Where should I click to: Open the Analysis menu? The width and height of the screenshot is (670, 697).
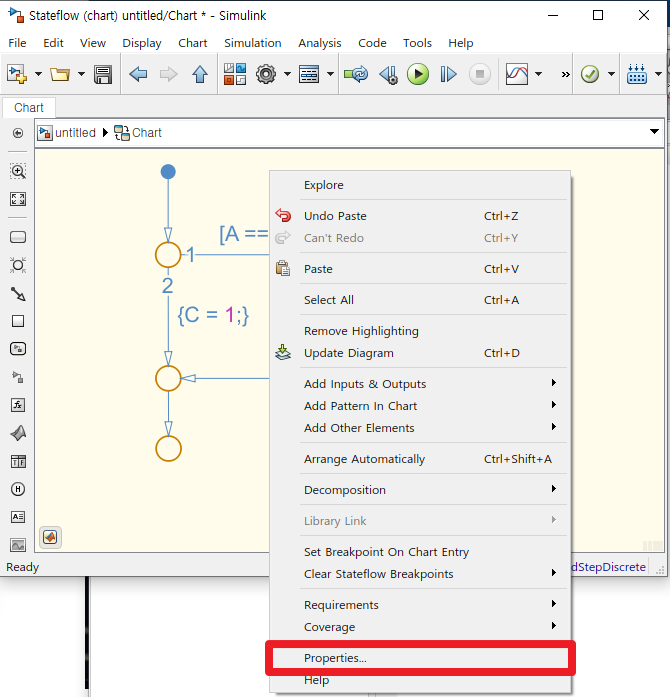320,43
